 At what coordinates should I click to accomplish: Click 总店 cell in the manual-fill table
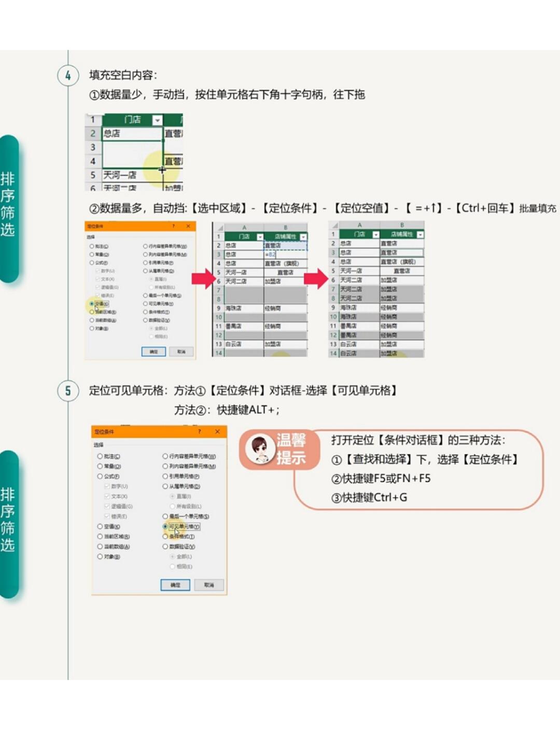133,133
